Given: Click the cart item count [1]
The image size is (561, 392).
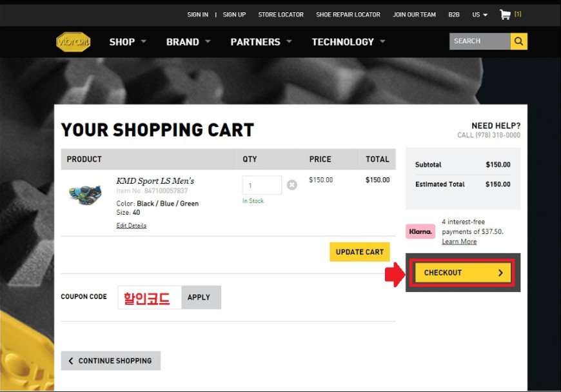Looking at the screenshot, I should click(x=518, y=14).
